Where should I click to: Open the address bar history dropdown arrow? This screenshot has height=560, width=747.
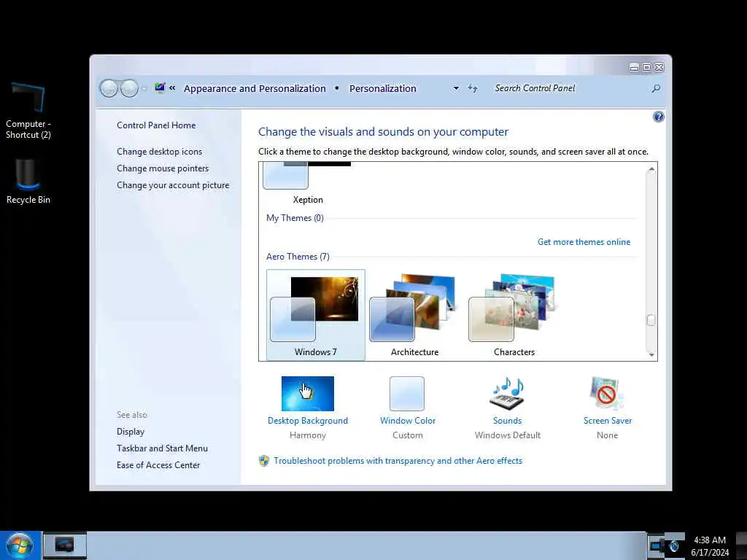coord(456,88)
